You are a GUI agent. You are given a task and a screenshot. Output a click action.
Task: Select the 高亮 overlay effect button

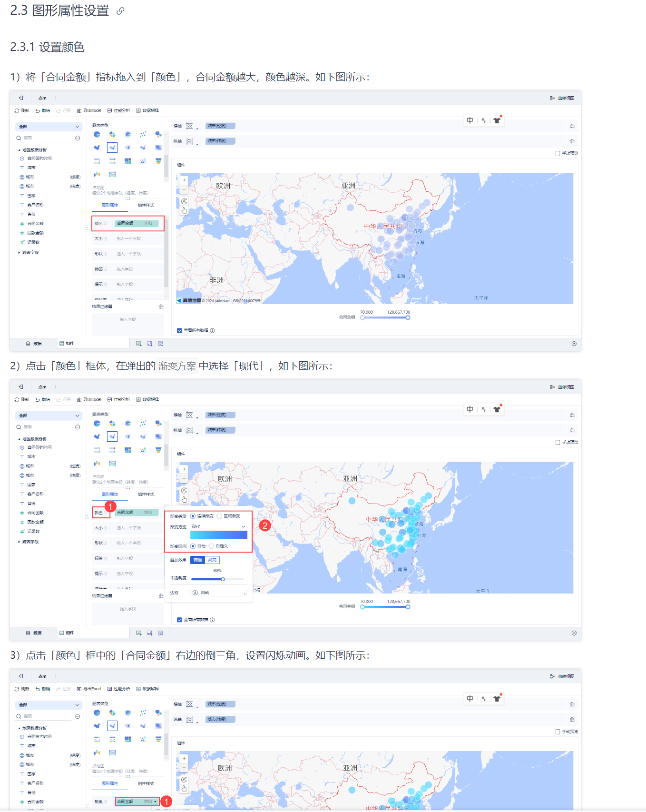click(212, 560)
